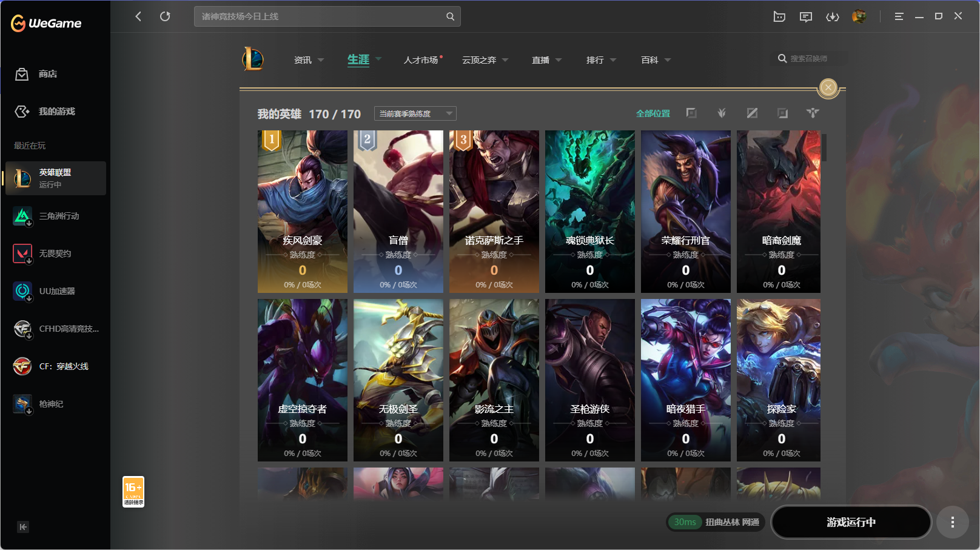Open the 探险家 hero card

pyautogui.click(x=779, y=380)
